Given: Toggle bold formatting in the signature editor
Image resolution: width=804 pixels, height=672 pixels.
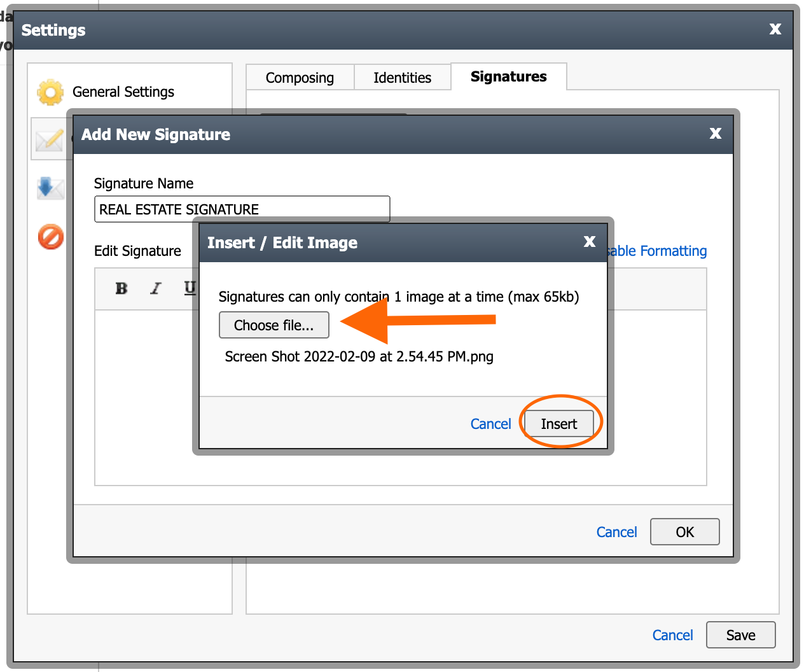Looking at the screenshot, I should (121, 288).
